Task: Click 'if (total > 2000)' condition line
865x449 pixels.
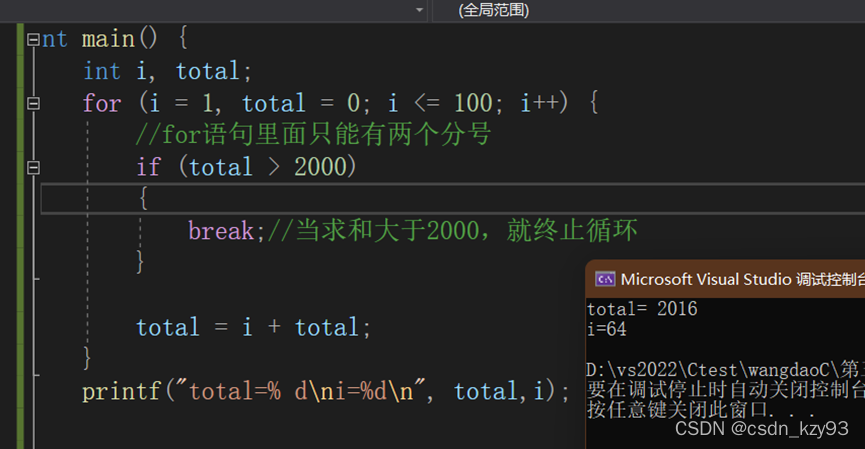Action: (x=246, y=167)
